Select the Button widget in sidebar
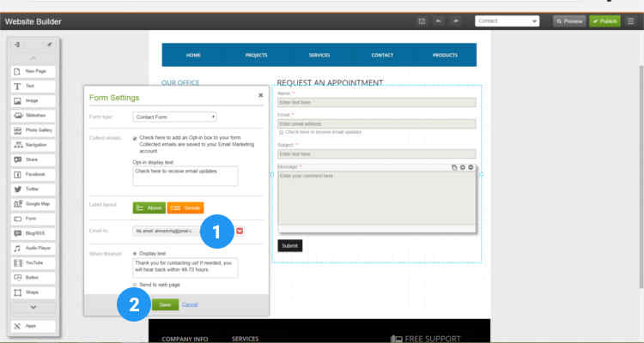The image size is (644, 343). [x=33, y=278]
